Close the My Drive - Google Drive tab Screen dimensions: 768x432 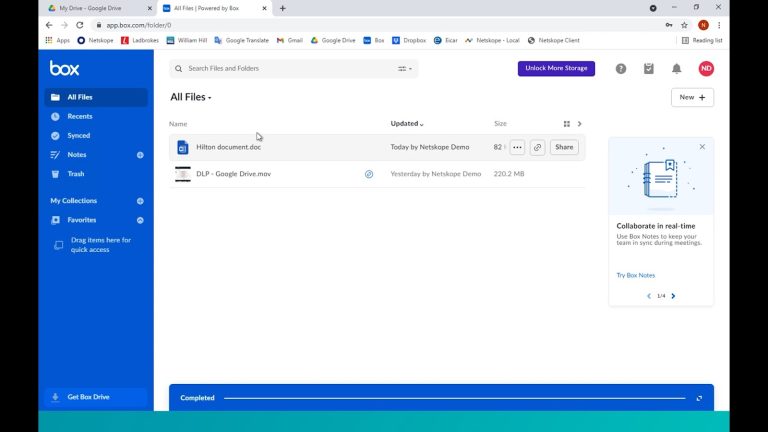click(x=149, y=8)
